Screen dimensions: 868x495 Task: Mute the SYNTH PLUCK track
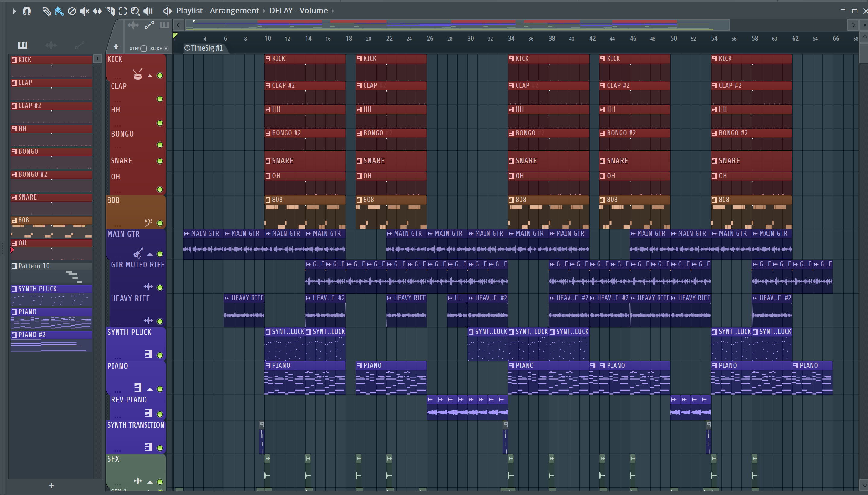160,355
